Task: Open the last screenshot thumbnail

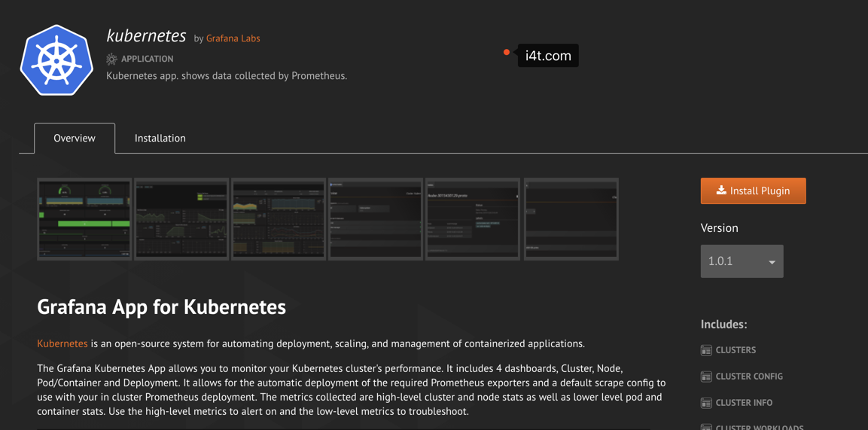Action: click(571, 219)
